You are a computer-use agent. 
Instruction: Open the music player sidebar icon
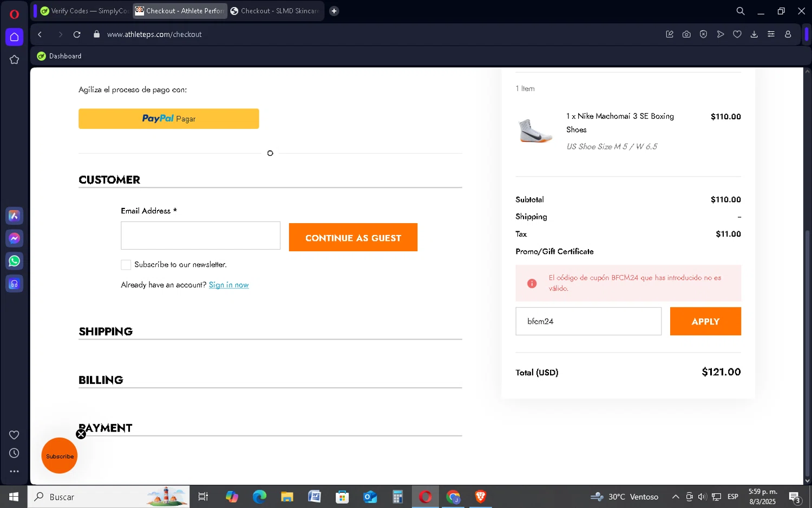(15, 284)
